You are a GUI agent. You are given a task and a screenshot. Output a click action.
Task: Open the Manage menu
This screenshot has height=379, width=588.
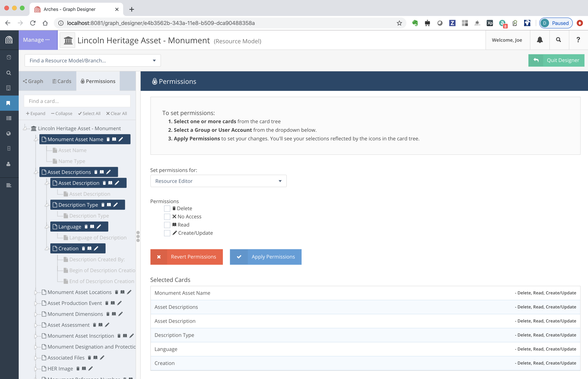36,40
